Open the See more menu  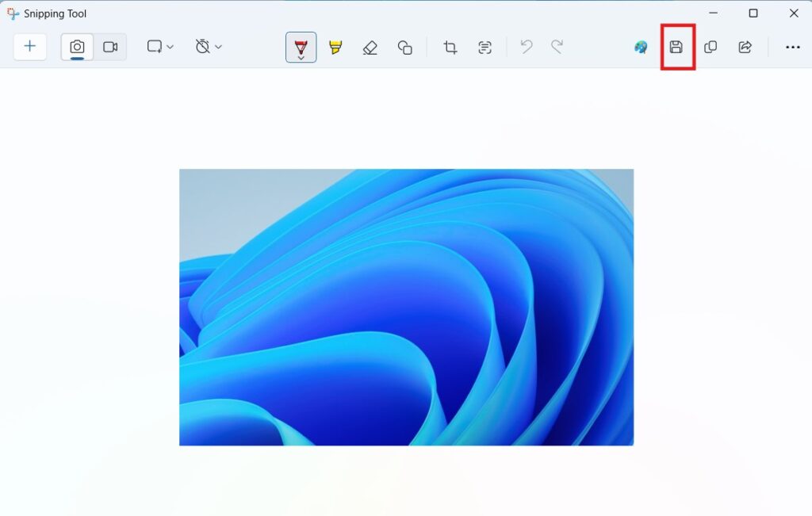tap(792, 47)
